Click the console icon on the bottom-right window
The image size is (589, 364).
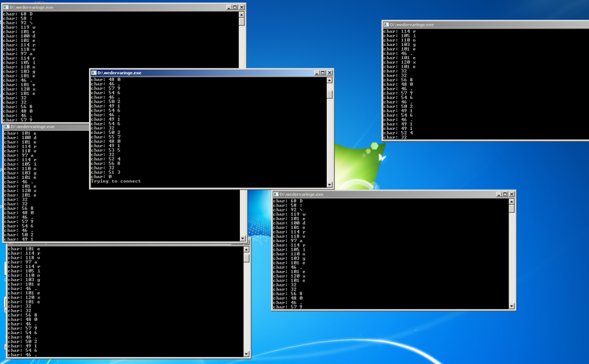click(x=276, y=194)
